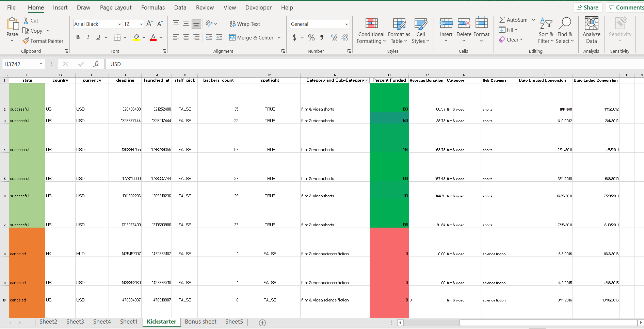The image size is (644, 329).
Task: Pick the red font color swatch
Action: pyautogui.click(x=153, y=39)
